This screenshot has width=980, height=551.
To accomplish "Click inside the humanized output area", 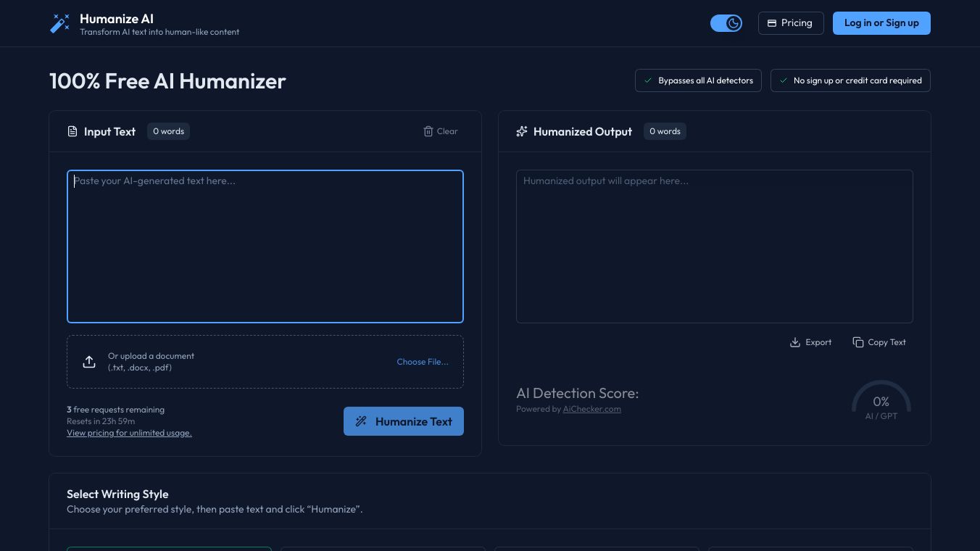I will 715,246.
